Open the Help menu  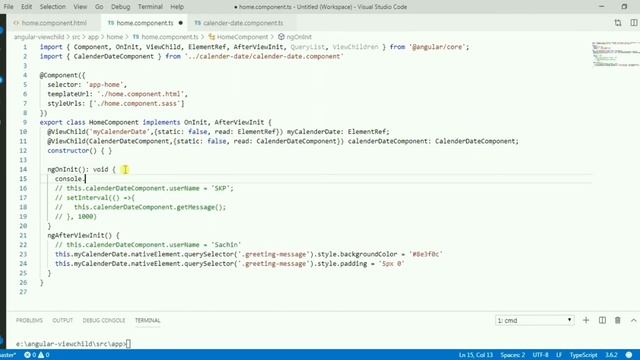coord(177,7)
